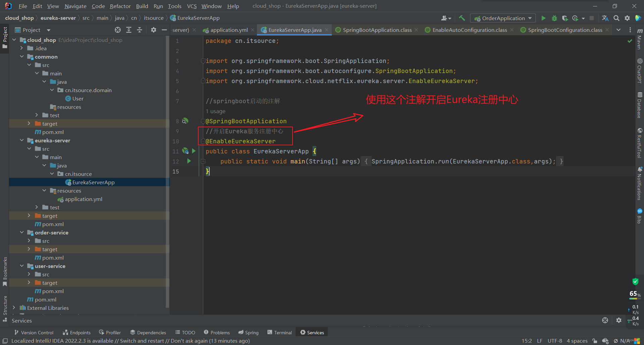Start debugging with the Debug icon
The width and height of the screenshot is (644, 345).
(554, 18)
